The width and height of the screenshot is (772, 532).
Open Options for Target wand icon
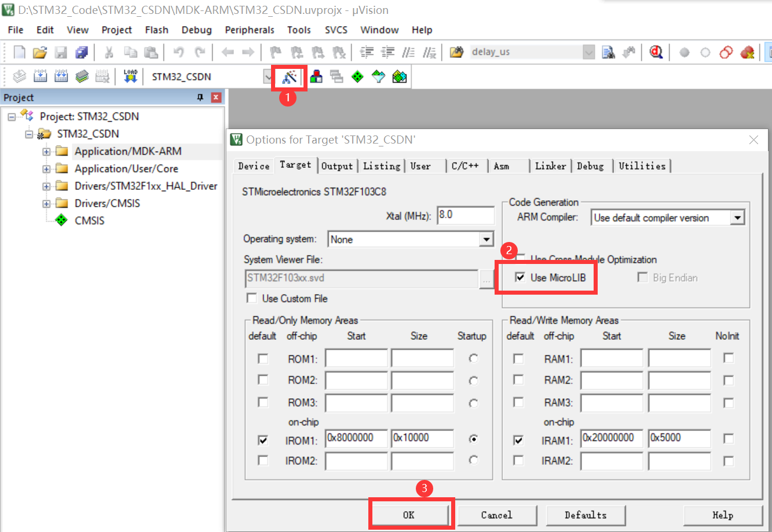[x=289, y=76]
